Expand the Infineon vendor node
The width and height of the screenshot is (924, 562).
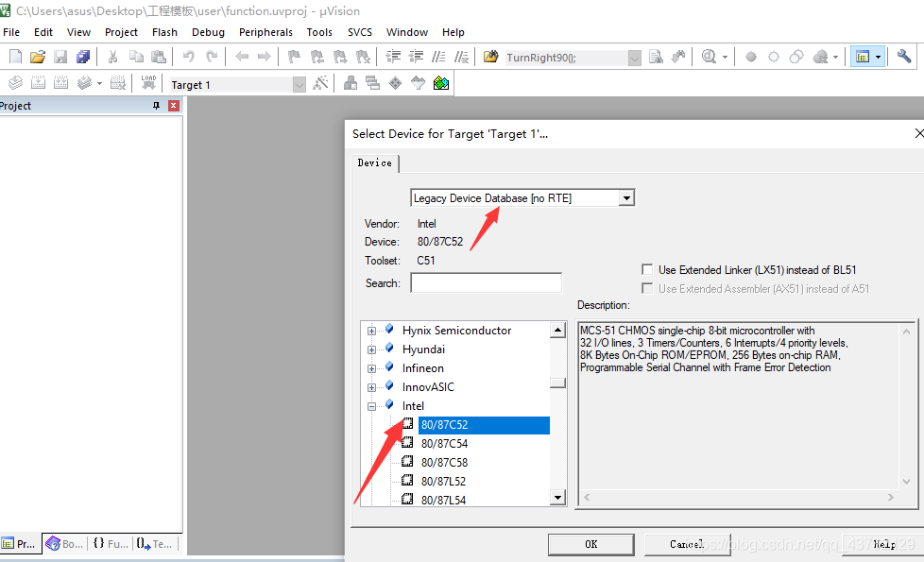371,368
